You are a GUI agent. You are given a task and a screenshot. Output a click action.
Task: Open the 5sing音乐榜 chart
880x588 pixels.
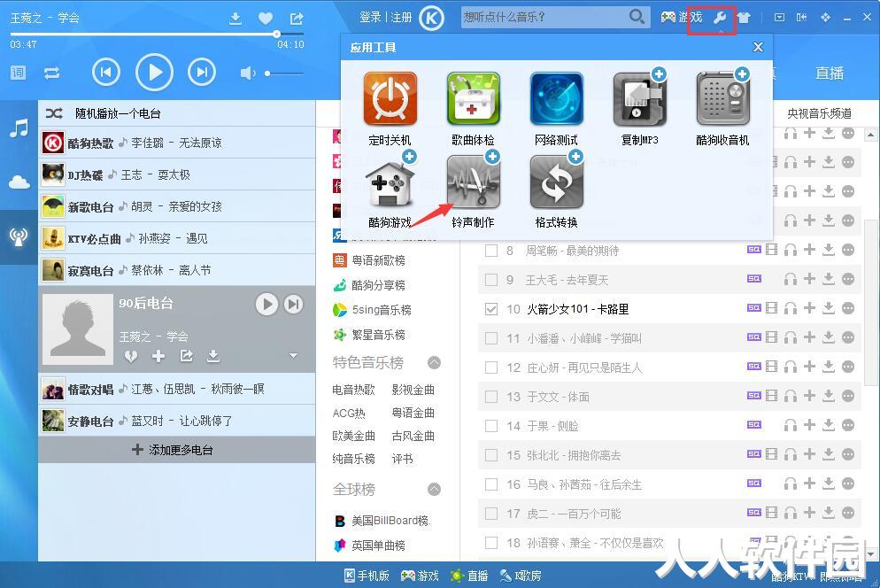click(x=372, y=310)
